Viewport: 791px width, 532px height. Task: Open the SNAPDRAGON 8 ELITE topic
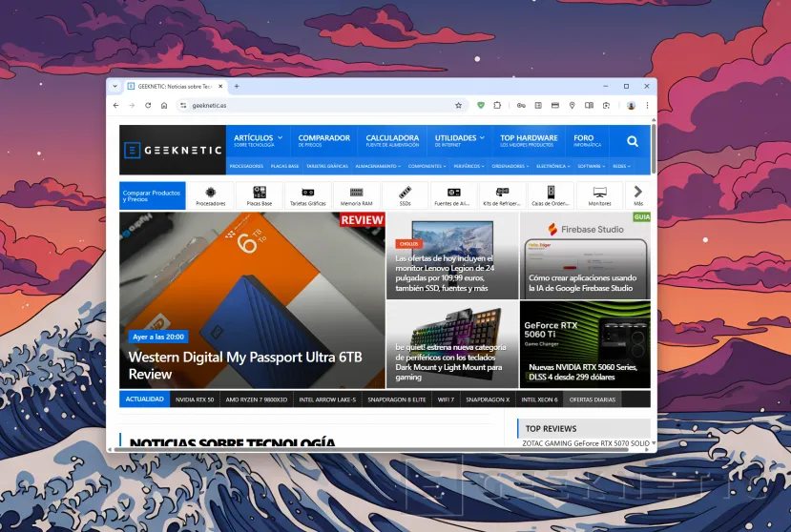click(x=397, y=399)
